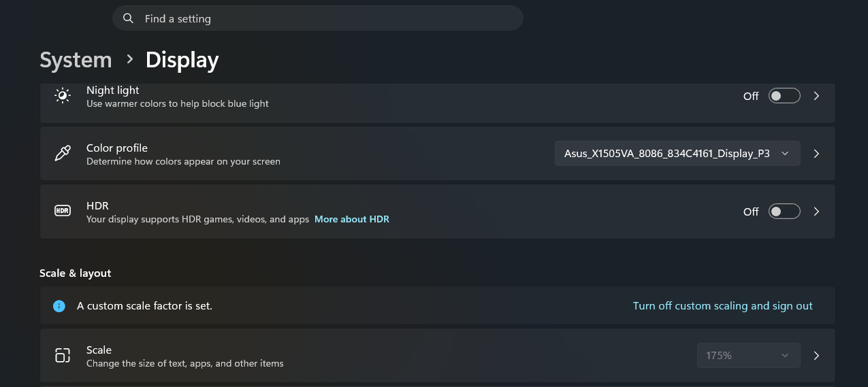
Task: Turn off custom scaling and sign out
Action: 723,306
